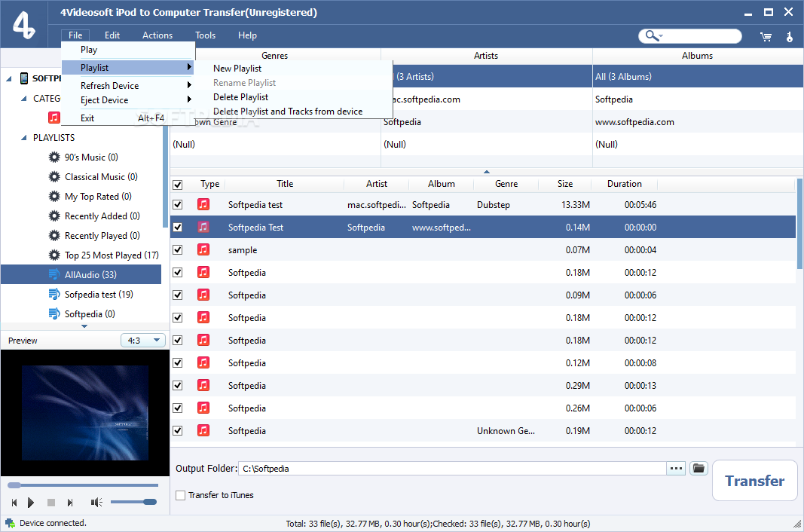Uncheck the Unknown Genre Softpedia track
804x532 pixels.
pos(177,430)
